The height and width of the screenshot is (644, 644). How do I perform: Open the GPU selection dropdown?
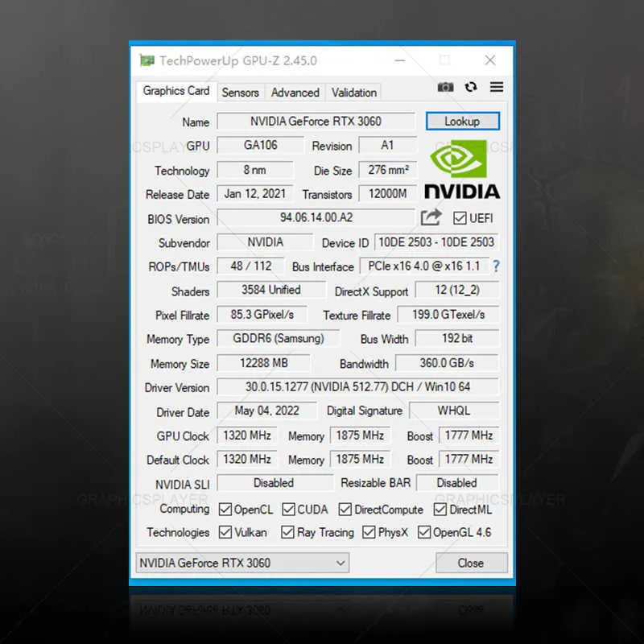pyautogui.click(x=341, y=563)
